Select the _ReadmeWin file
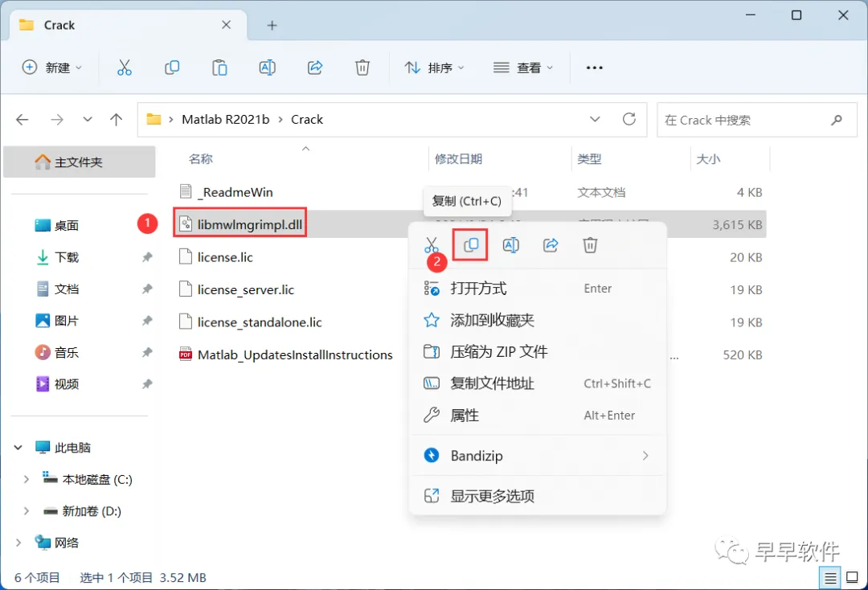 coord(227,192)
